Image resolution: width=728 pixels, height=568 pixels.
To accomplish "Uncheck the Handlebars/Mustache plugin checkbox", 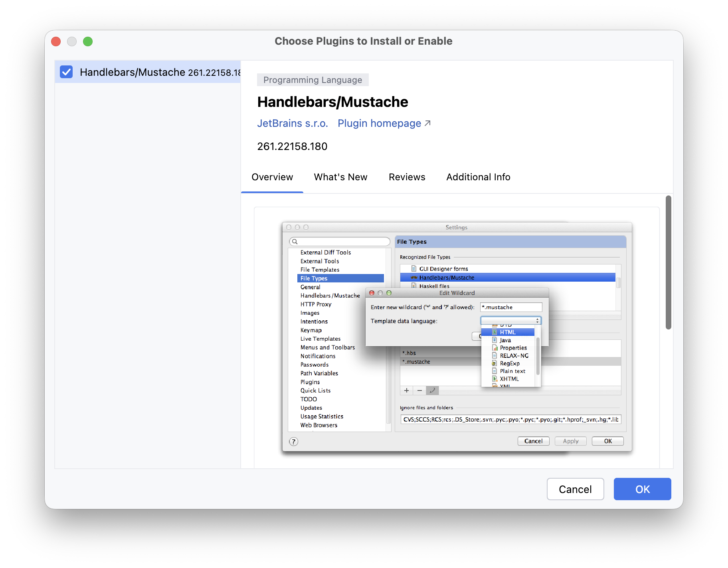I will [66, 72].
